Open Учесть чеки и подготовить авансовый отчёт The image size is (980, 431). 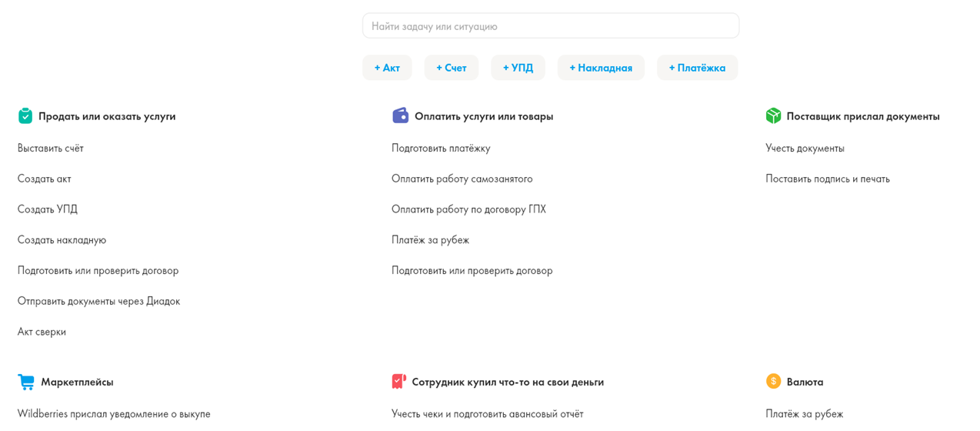pyautogui.click(x=487, y=414)
